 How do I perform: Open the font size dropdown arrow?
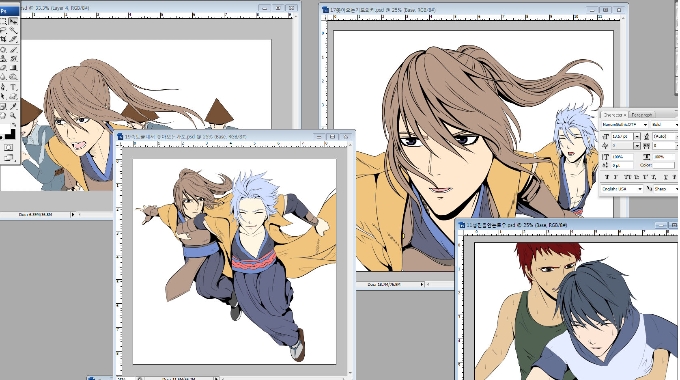pyautogui.click(x=637, y=137)
